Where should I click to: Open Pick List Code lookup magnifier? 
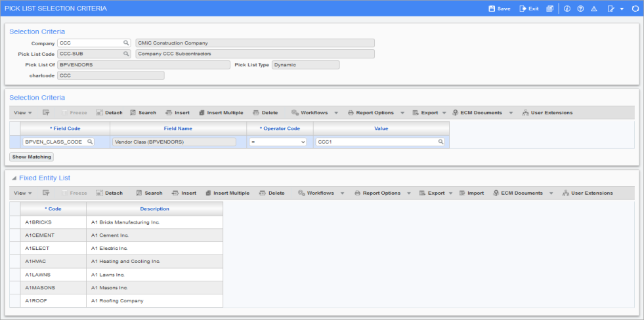(126, 54)
